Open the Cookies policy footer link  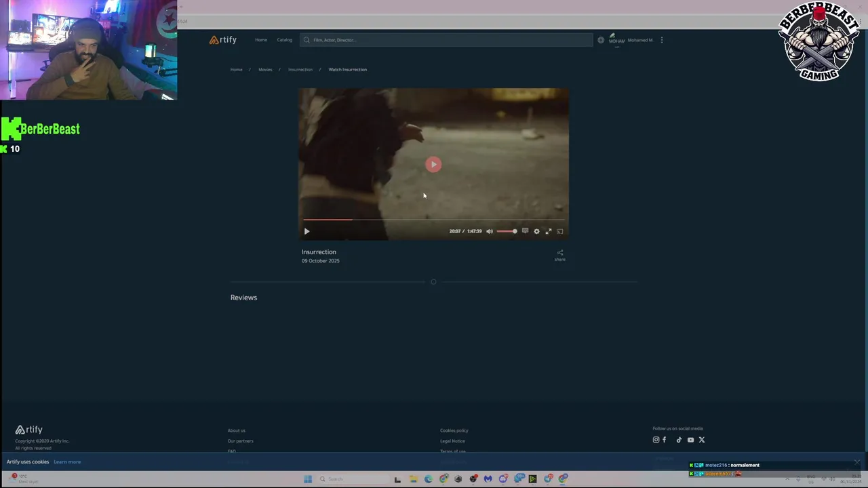(x=454, y=430)
